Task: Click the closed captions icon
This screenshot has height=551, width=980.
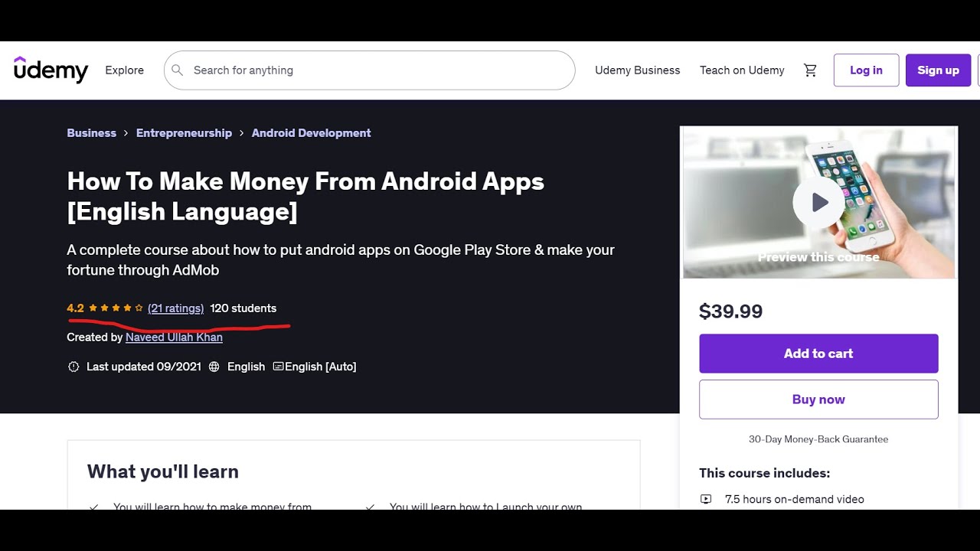Action: (278, 367)
